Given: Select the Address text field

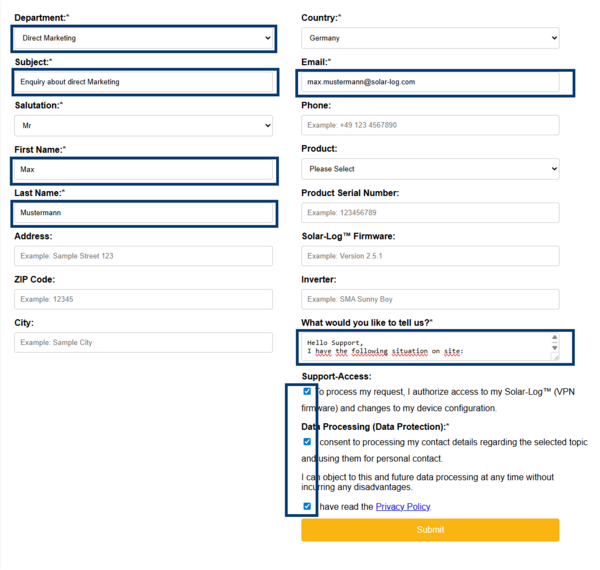Looking at the screenshot, I should click(143, 256).
